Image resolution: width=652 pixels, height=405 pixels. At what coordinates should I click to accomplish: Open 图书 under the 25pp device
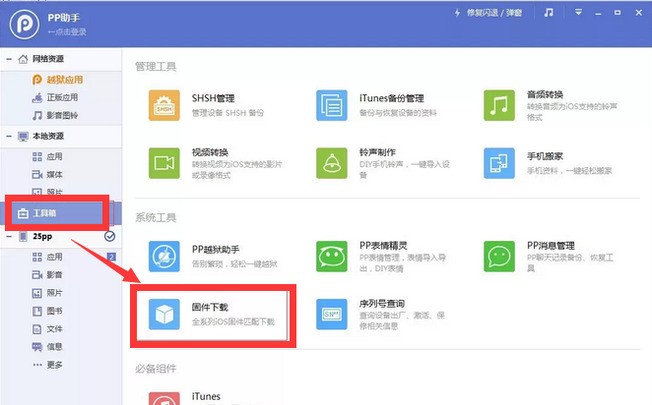pyautogui.click(x=47, y=311)
